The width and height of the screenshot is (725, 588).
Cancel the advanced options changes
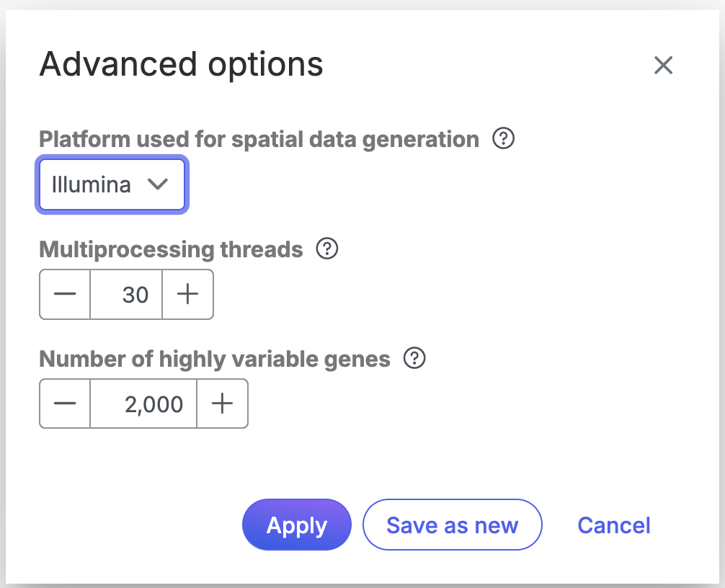coord(614,525)
